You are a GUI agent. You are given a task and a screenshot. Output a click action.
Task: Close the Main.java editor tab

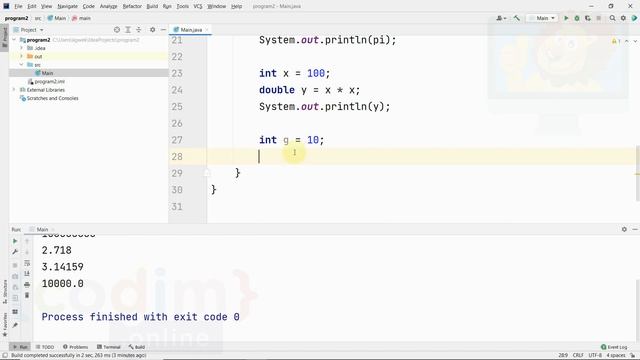coord(207,30)
